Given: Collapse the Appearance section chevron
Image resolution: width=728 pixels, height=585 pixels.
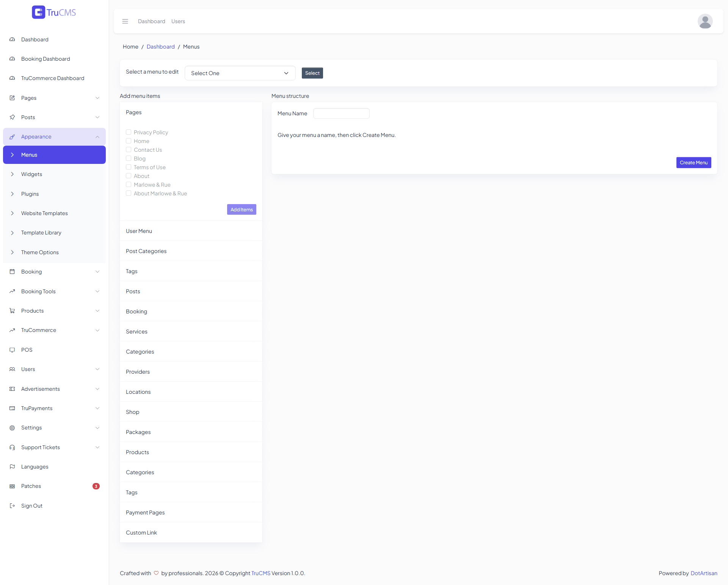Looking at the screenshot, I should 97,137.
